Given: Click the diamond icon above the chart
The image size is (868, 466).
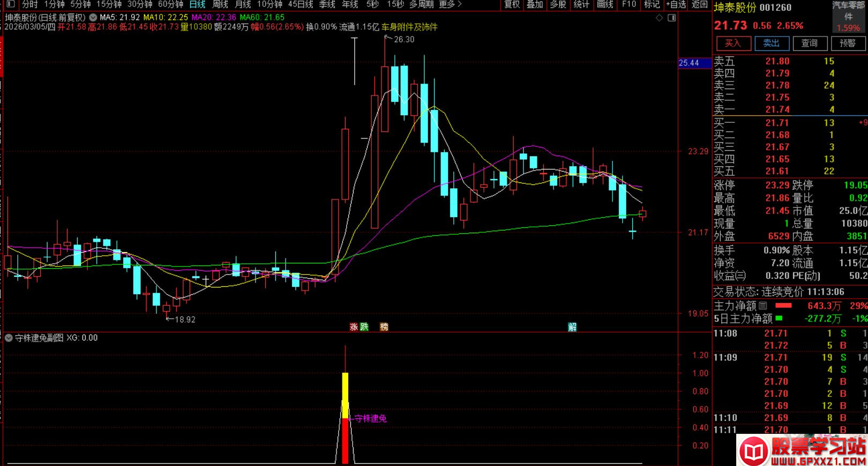Looking at the screenshot, I should [660, 18].
